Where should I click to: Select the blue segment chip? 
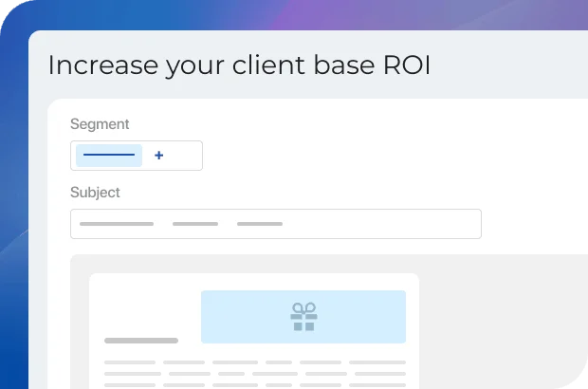point(109,156)
